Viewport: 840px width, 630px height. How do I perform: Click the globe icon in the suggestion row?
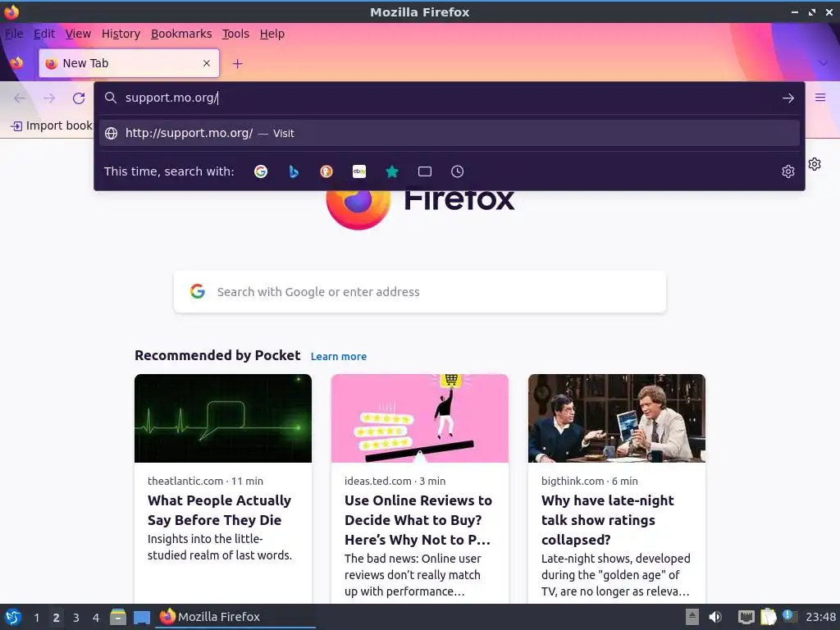pyautogui.click(x=111, y=134)
